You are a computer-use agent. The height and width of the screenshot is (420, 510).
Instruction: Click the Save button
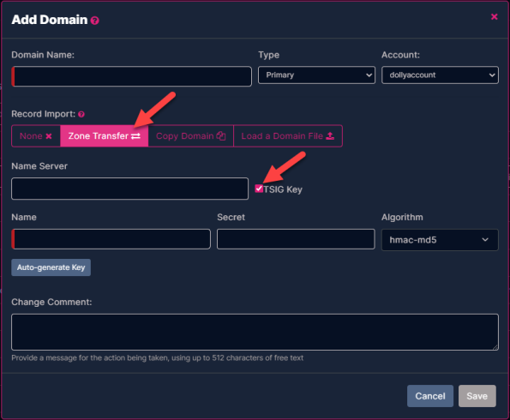[x=477, y=396]
